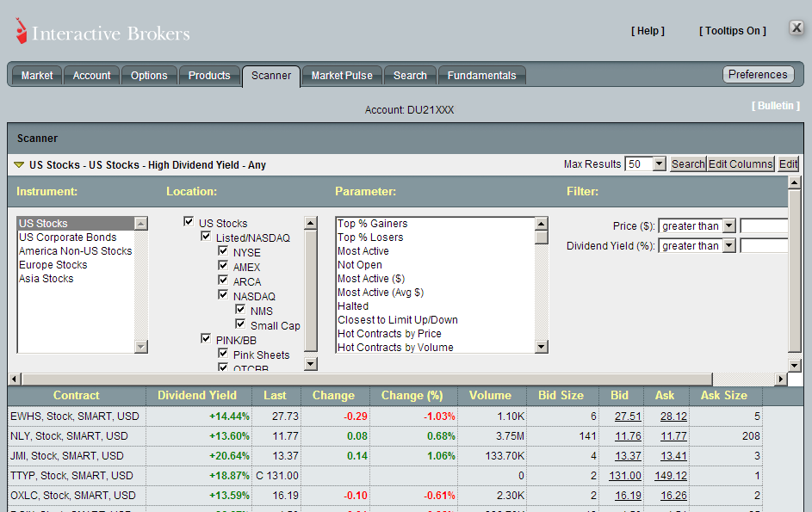812x512 pixels.
Task: Collapse the scanner criteria with the yellow triangle
Action: (19, 165)
